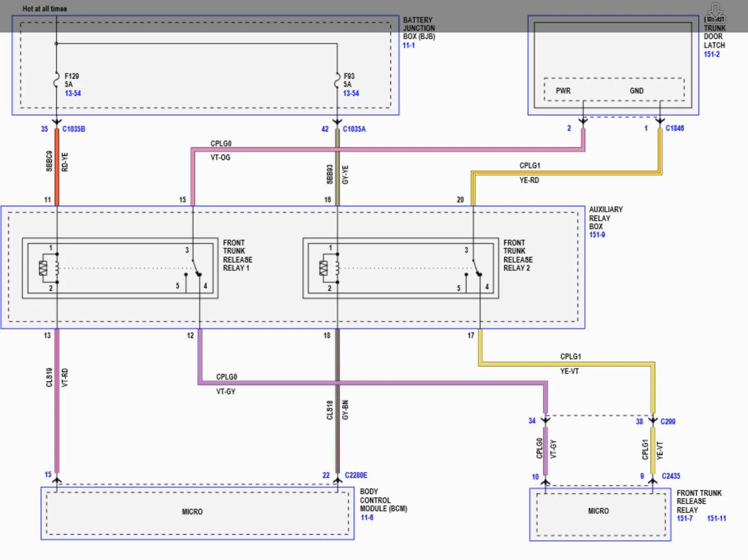This screenshot has height=560, width=748.
Task: Select pin 9 at connector C2435
Action: tap(642, 476)
